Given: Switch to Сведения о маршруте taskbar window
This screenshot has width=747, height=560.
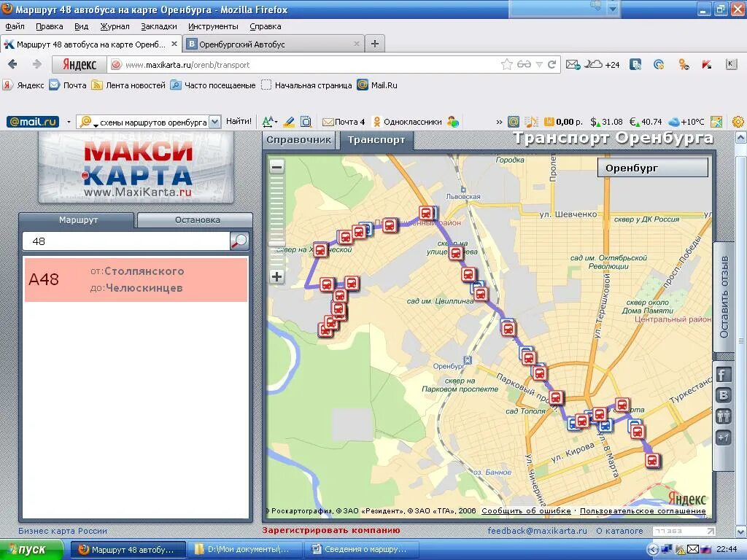Looking at the screenshot, I should click(360, 550).
